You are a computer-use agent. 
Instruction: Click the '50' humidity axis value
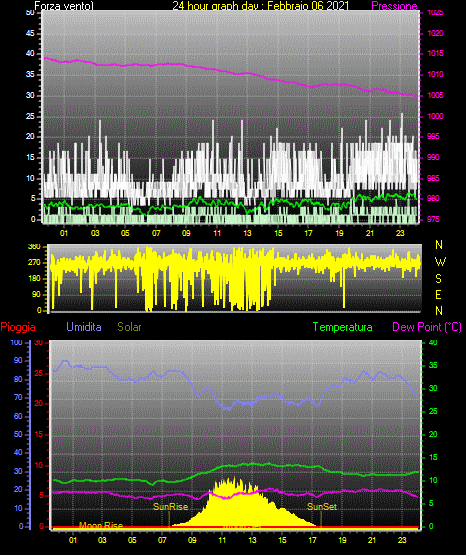point(18,434)
